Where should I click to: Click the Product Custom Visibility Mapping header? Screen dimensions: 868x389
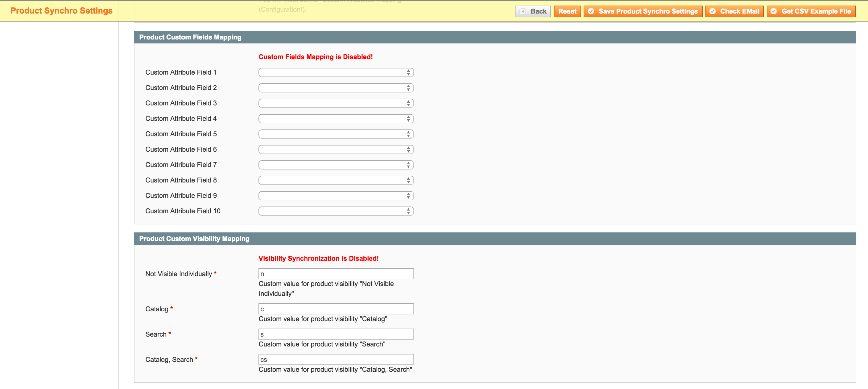pyautogui.click(x=495, y=239)
